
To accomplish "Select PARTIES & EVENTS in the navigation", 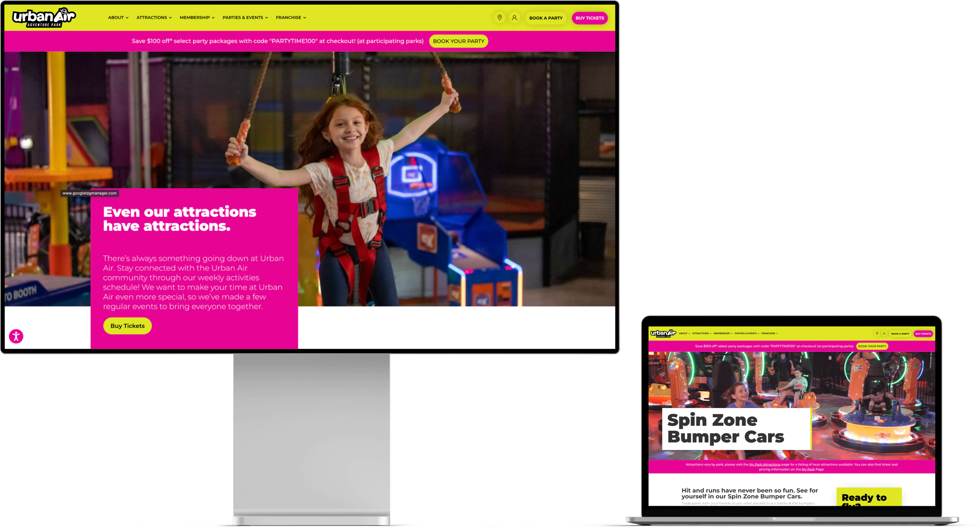I will (x=243, y=17).
